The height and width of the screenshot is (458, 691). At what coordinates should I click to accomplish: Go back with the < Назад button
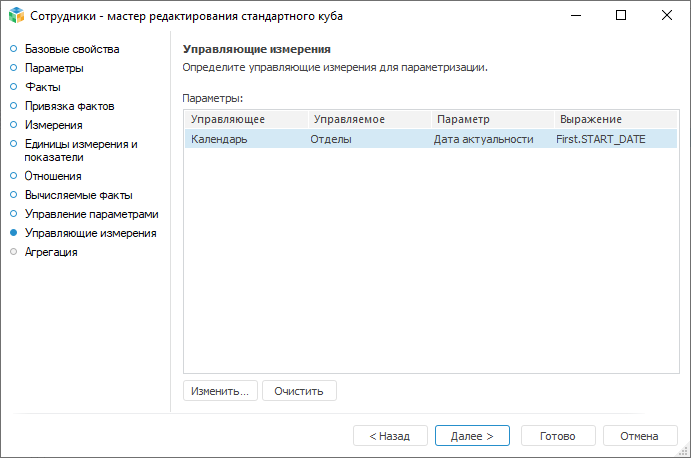pos(390,436)
